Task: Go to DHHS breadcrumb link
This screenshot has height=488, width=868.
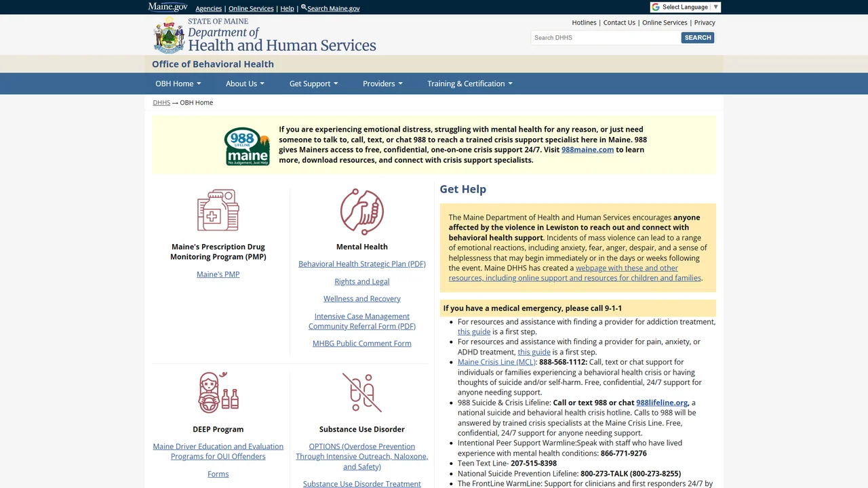Action: click(161, 102)
